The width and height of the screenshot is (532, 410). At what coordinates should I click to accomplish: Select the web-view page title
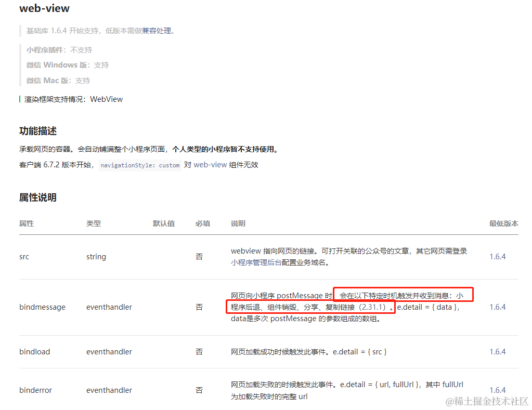pos(44,8)
